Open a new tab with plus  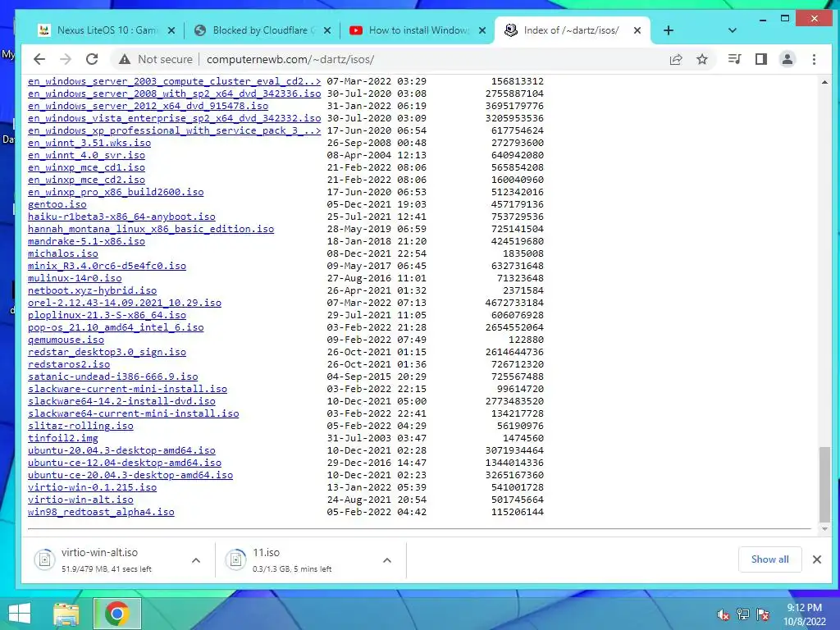point(668,30)
